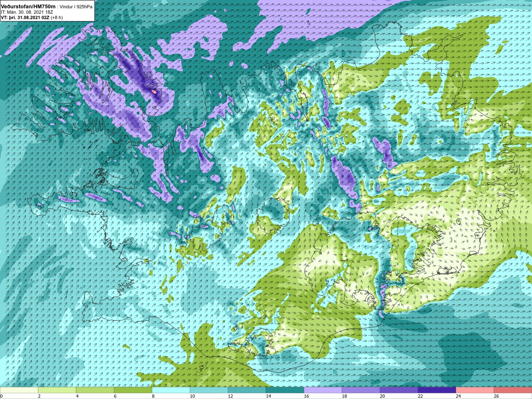
Task: Click the legend value '20'
Action: click(x=382, y=396)
